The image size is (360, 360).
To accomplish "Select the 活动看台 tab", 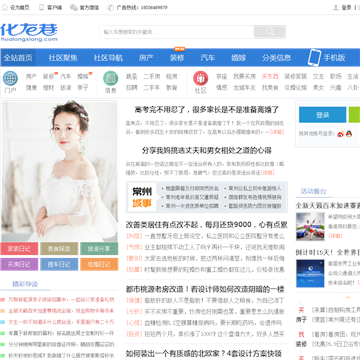I will click(313, 191).
